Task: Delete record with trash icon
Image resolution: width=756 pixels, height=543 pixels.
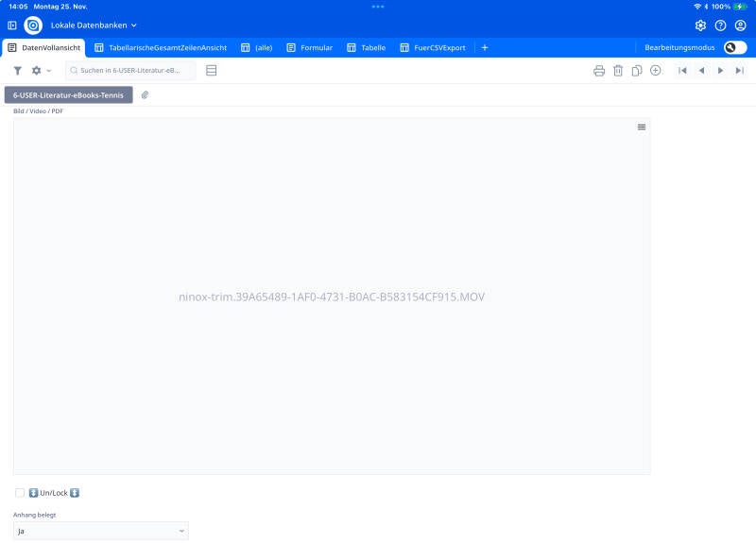Action: (x=618, y=71)
